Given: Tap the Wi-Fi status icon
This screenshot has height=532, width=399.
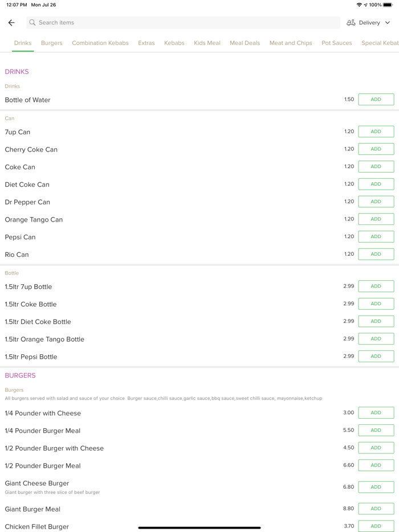Looking at the screenshot, I should (359, 5).
